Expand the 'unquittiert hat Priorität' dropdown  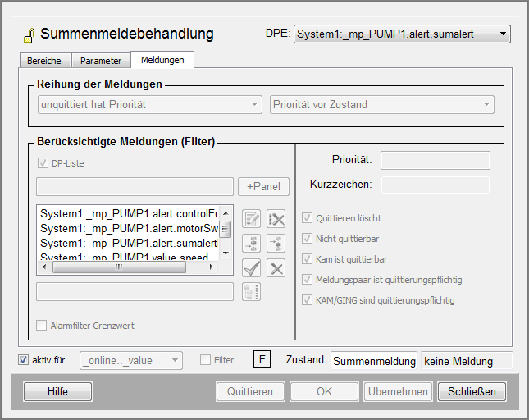(x=148, y=104)
